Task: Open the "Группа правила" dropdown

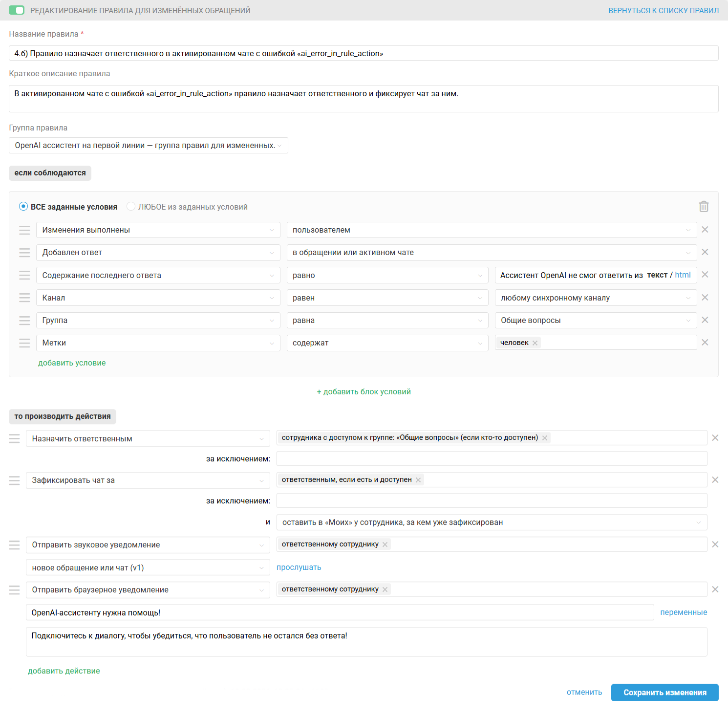Action: 149,146
